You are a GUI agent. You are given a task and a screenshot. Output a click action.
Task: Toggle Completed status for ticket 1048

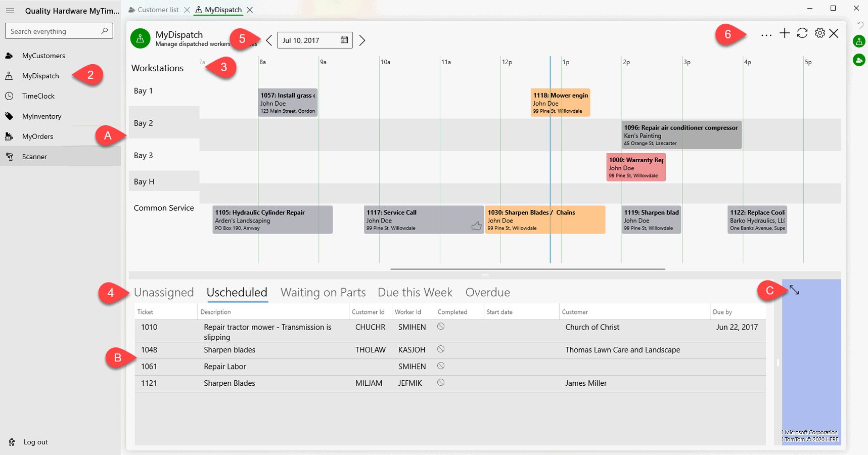441,349
